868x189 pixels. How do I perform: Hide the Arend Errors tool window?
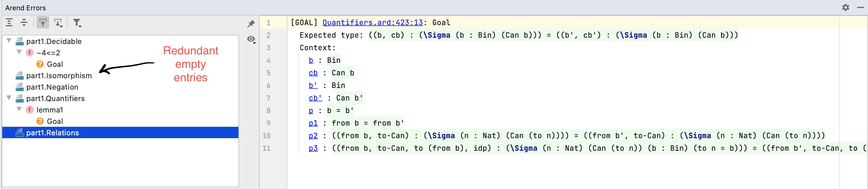point(860,7)
